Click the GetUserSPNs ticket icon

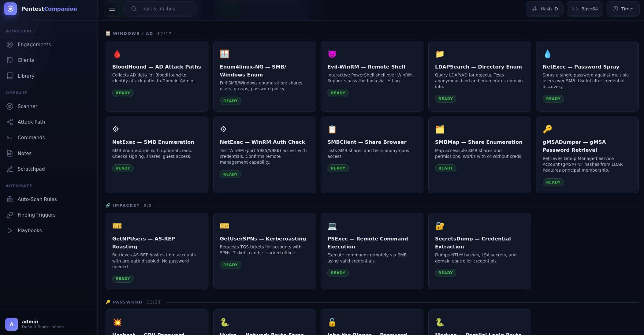(225, 226)
